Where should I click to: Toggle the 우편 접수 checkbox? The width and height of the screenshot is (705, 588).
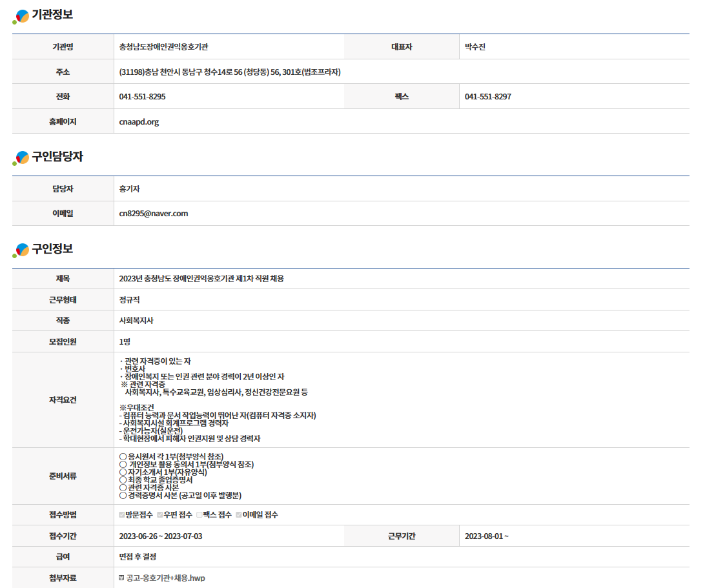160,515
